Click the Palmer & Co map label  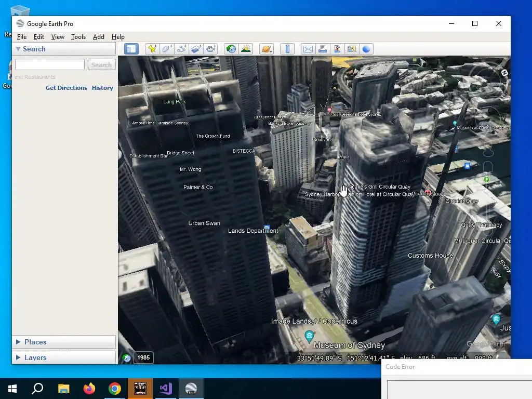tap(198, 187)
